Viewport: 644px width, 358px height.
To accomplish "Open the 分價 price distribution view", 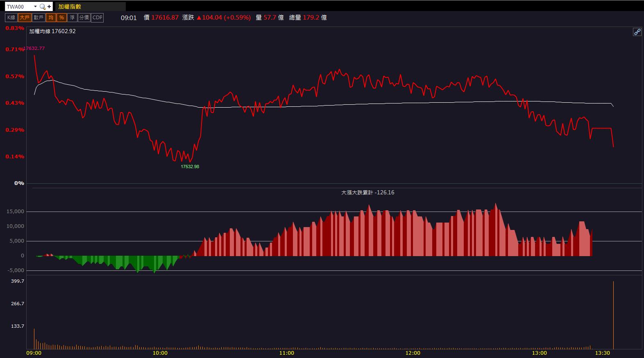I will click(x=84, y=18).
